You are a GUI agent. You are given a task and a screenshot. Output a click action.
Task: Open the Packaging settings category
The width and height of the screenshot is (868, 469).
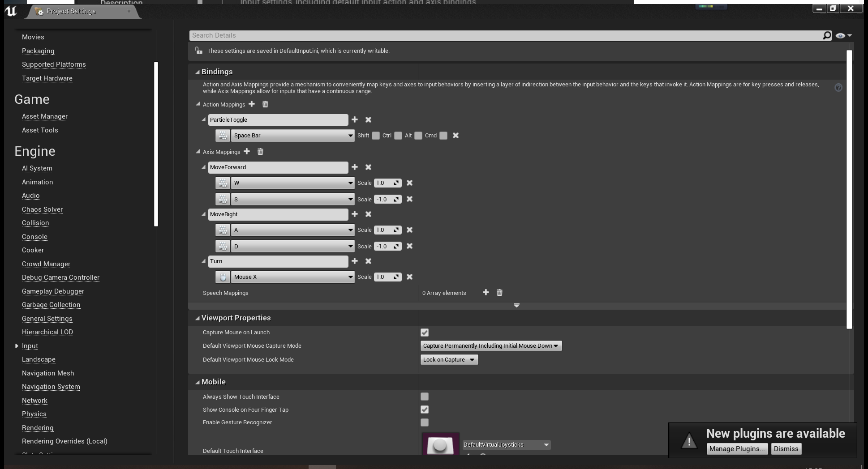pyautogui.click(x=38, y=51)
